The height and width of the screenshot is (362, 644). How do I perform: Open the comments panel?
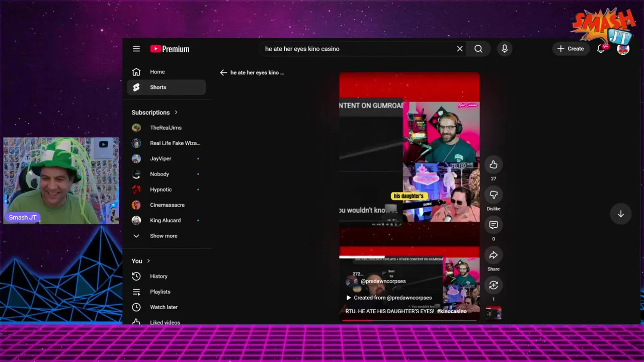point(494,225)
